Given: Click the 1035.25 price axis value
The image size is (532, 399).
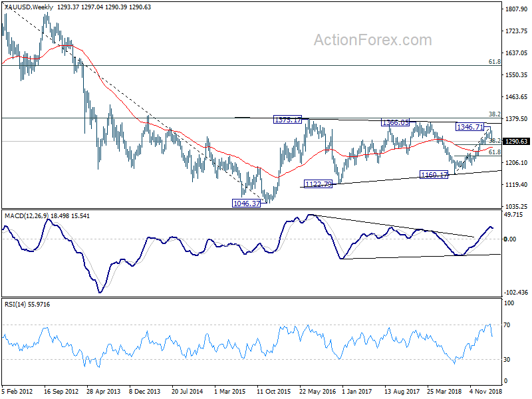Looking at the screenshot, I should 517,206.
